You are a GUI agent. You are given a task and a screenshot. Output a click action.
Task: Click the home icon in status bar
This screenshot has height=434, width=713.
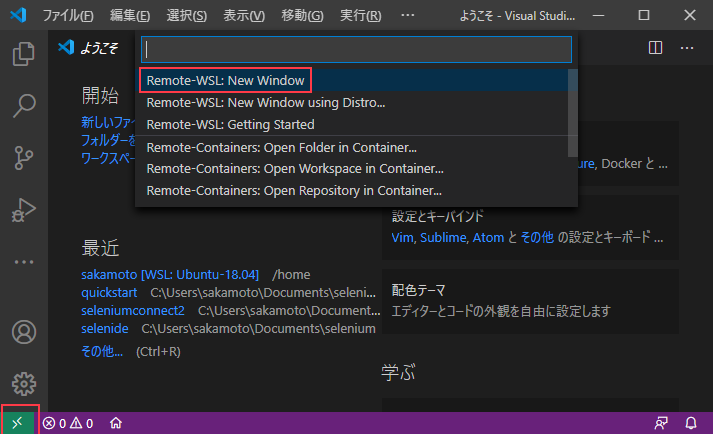coord(116,424)
